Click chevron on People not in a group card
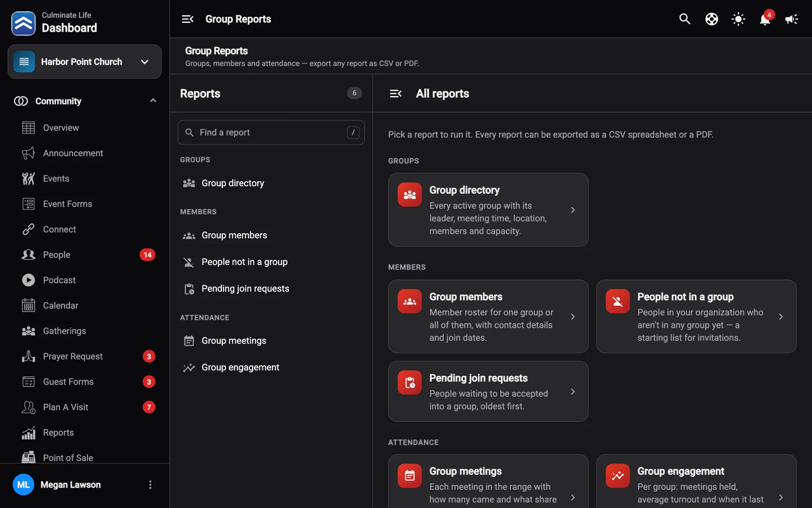This screenshot has height=508, width=812. tap(781, 317)
